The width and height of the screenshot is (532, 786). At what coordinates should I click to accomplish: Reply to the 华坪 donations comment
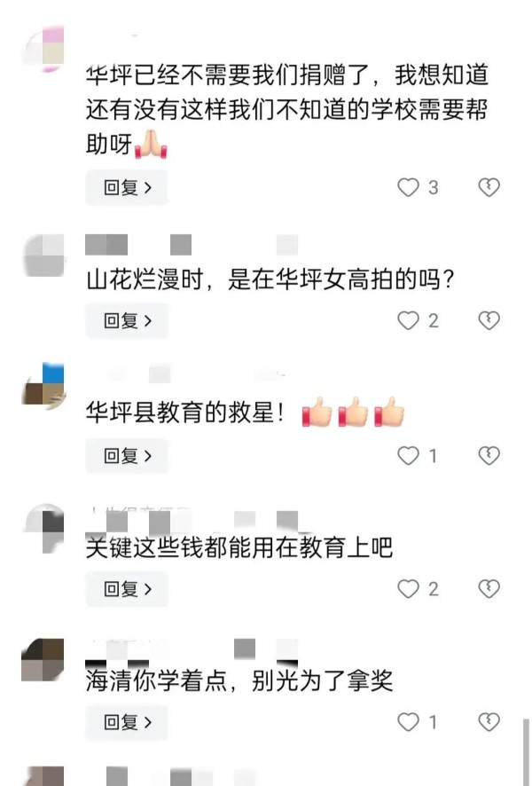(x=127, y=187)
